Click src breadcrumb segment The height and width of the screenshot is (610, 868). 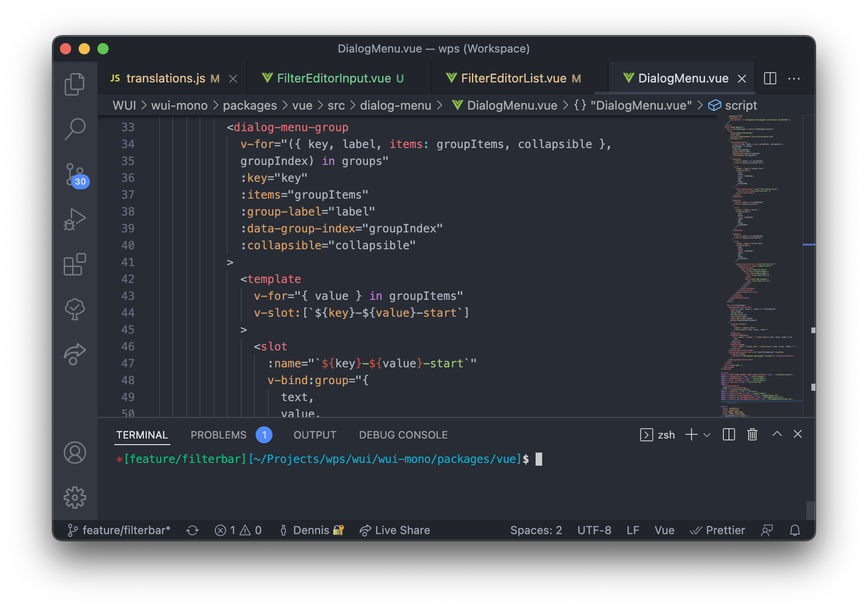(x=336, y=105)
